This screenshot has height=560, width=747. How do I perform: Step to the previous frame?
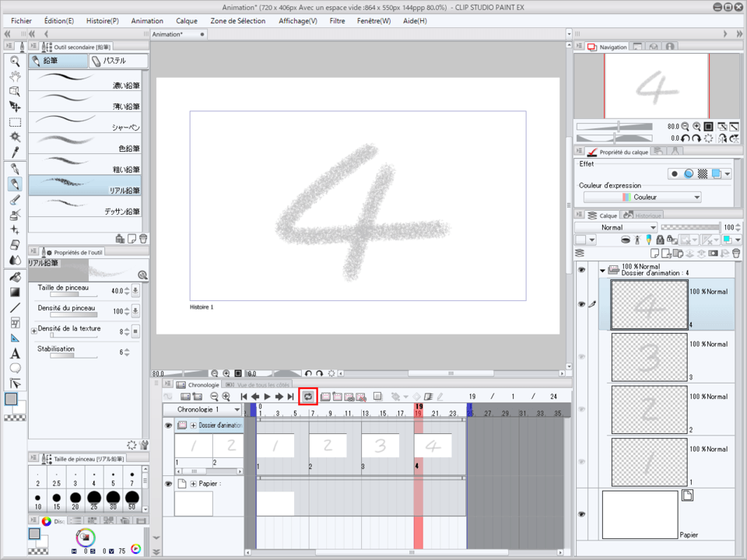[x=255, y=396]
